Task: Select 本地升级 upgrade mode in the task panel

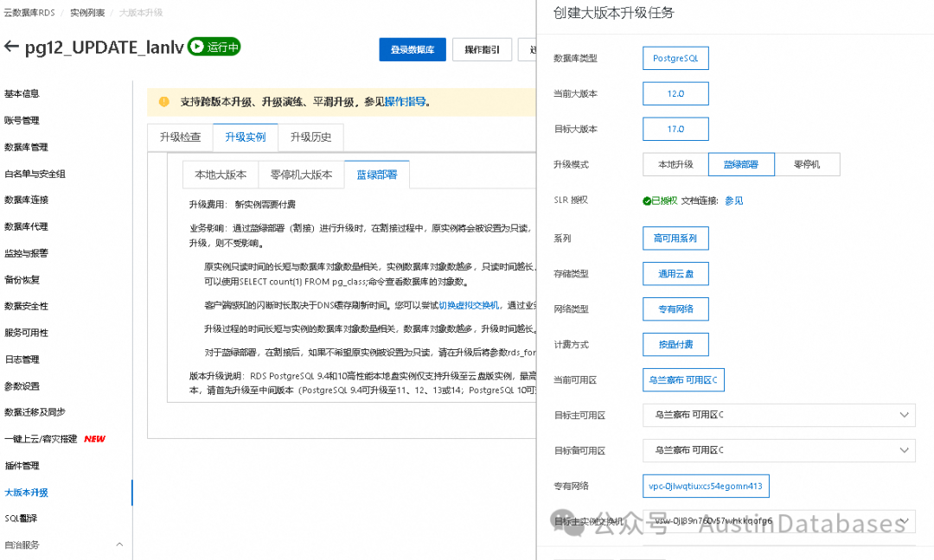Action: (675, 164)
